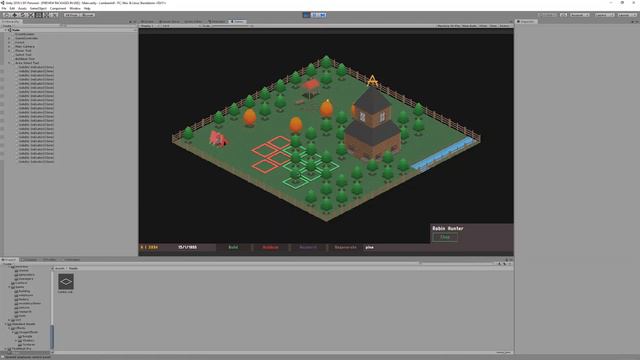The width and height of the screenshot is (640, 360).
Task: Select the combined Transform tool
Action: tap(46, 15)
